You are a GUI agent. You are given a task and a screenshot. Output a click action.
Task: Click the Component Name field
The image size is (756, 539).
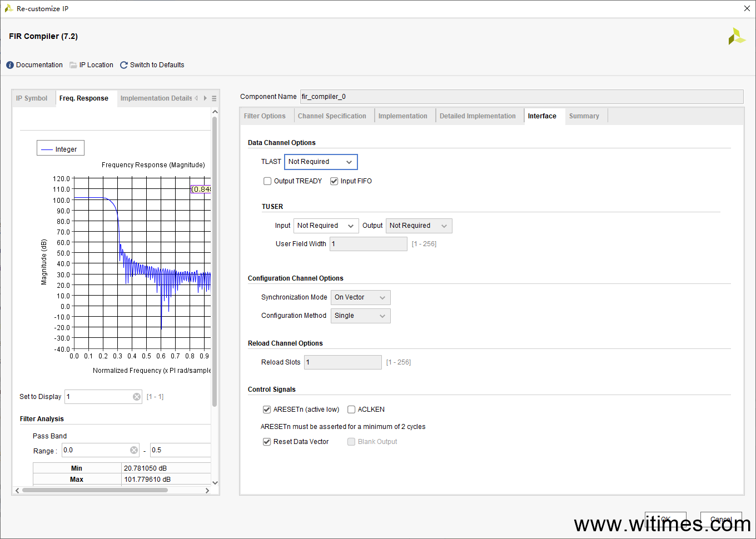(521, 97)
